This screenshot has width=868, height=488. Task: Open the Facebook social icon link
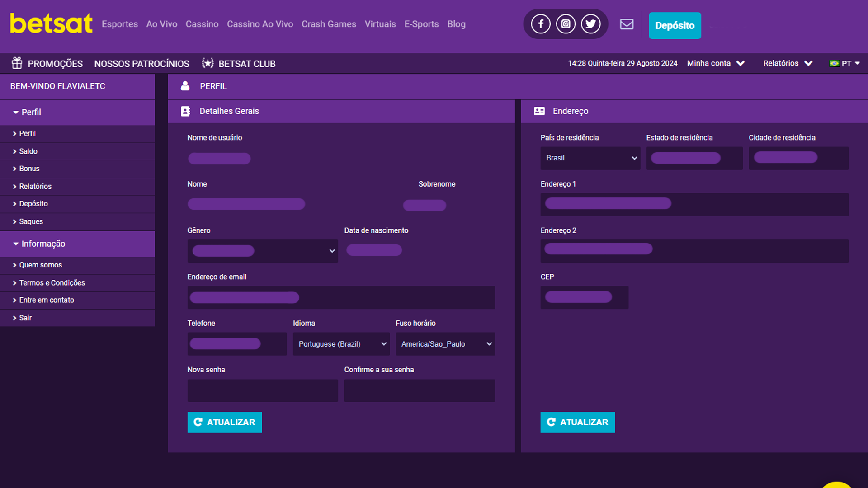pyautogui.click(x=540, y=24)
